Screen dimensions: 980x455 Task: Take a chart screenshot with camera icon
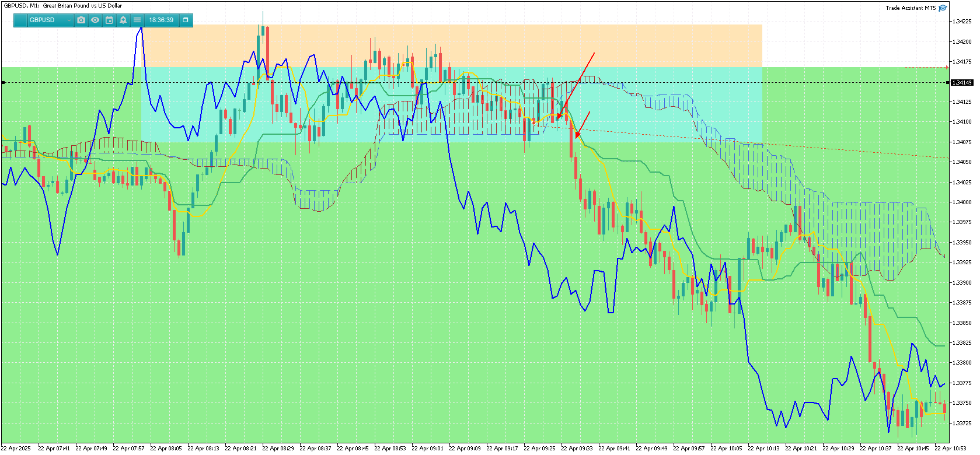pyautogui.click(x=81, y=20)
